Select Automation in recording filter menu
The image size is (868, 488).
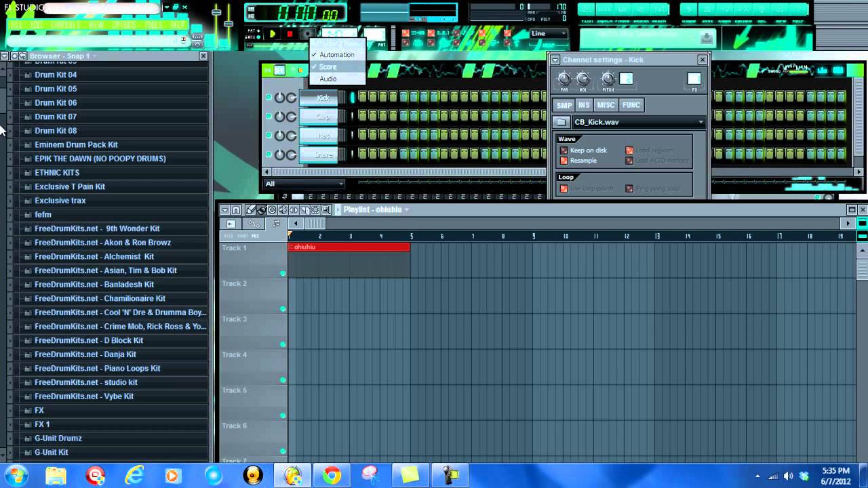click(x=337, y=55)
